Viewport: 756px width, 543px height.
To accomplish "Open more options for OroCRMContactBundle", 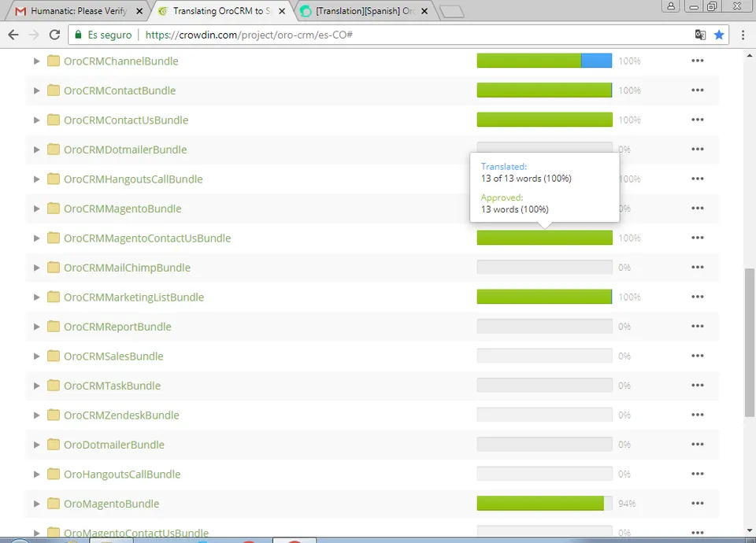I will tap(697, 90).
